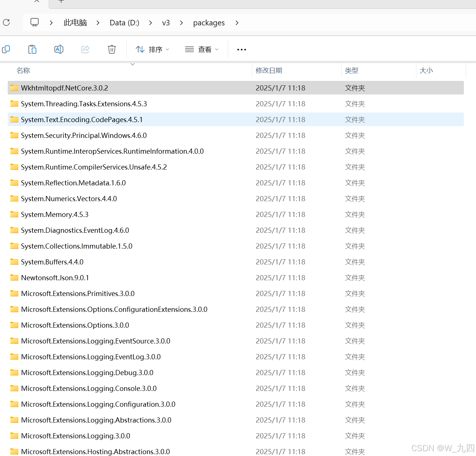The width and height of the screenshot is (476, 456).
Task: Click the date cell of Newtonsoft.Json.9.0.1
Action: click(280, 278)
